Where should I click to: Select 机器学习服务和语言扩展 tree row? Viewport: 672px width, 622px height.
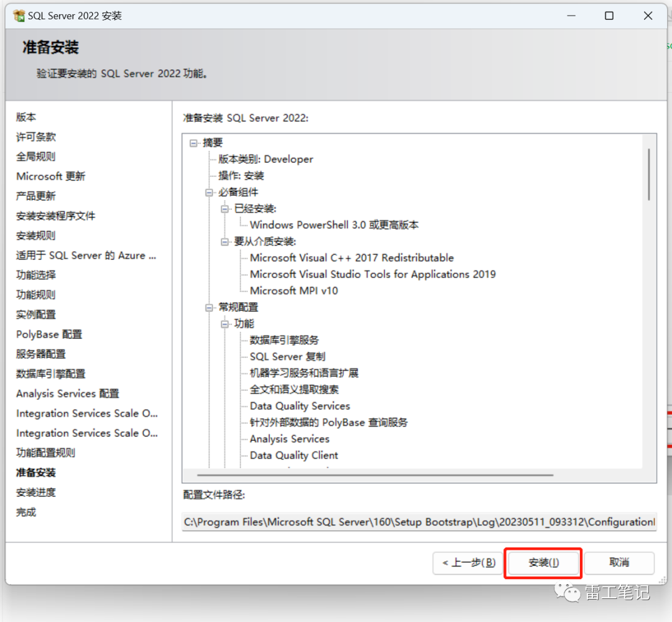(x=304, y=373)
